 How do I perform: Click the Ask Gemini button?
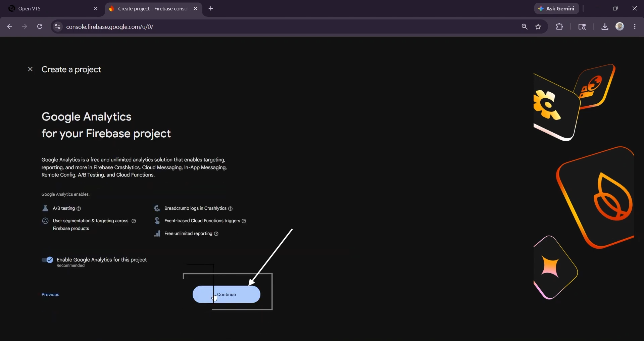[557, 9]
